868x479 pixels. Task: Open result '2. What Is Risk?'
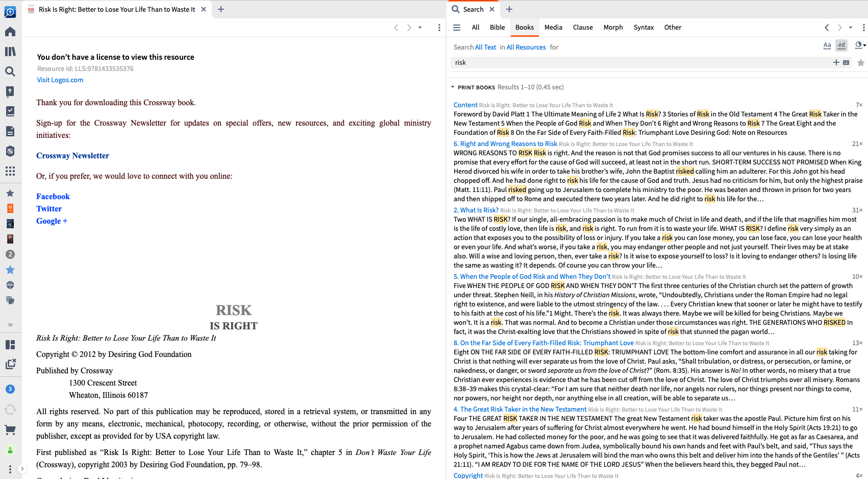(x=476, y=210)
